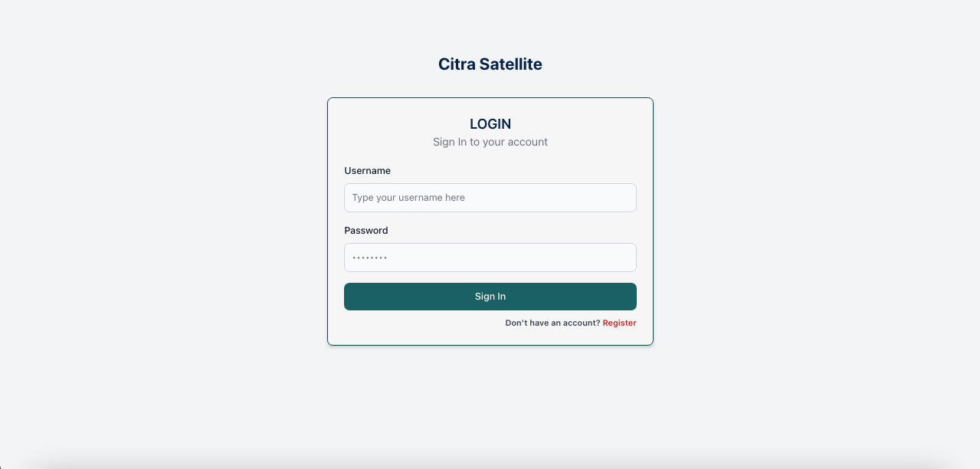Image resolution: width=980 pixels, height=469 pixels.
Task: Open the Register link
Action: pyautogui.click(x=619, y=323)
